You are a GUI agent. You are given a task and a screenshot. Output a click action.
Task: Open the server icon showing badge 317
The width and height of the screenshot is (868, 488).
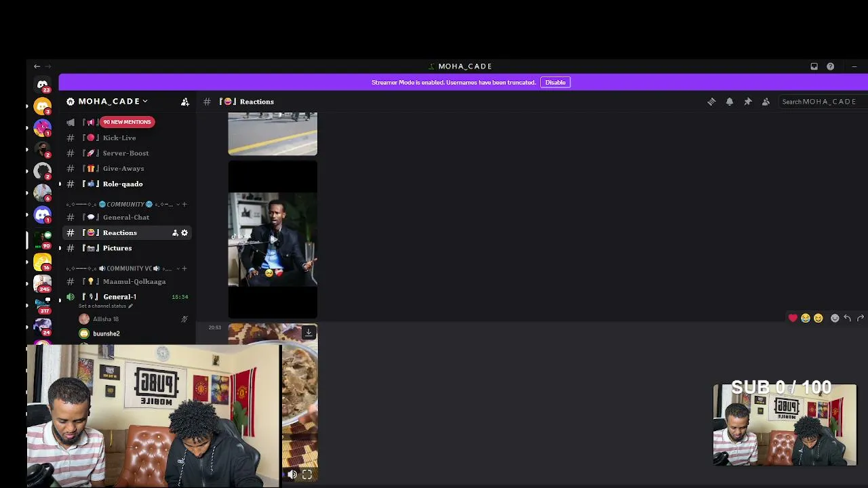(43, 304)
